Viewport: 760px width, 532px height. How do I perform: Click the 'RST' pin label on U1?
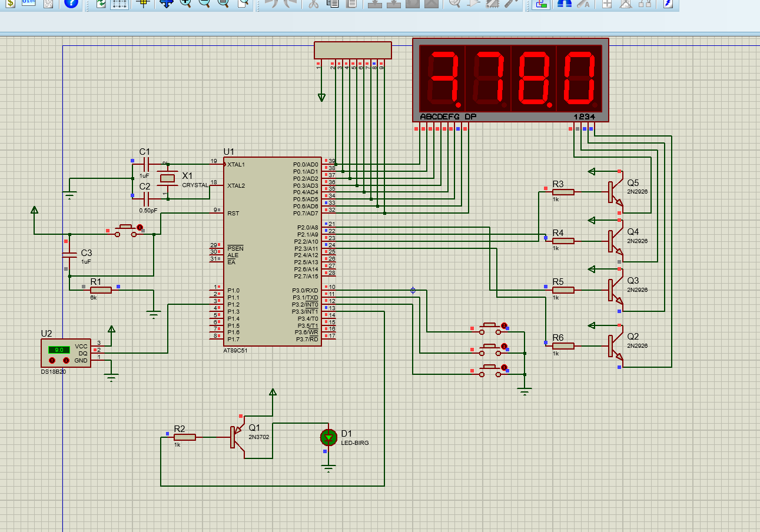[x=233, y=213]
